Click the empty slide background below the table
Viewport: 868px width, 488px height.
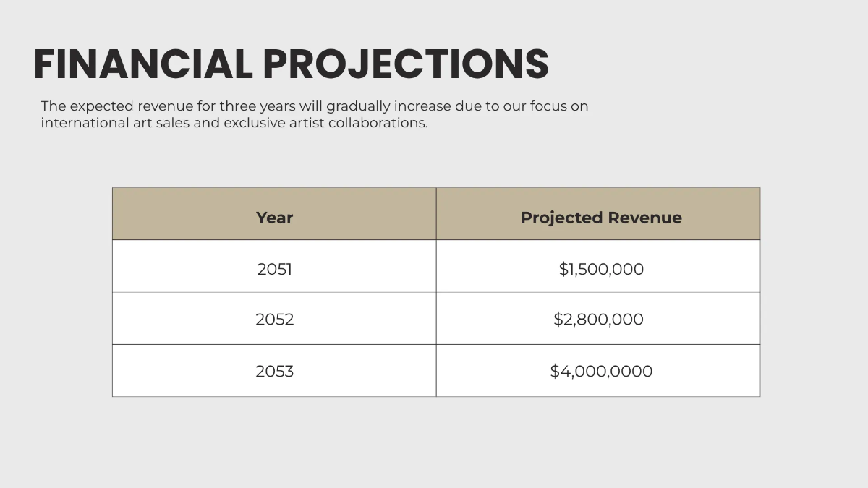pos(434,442)
